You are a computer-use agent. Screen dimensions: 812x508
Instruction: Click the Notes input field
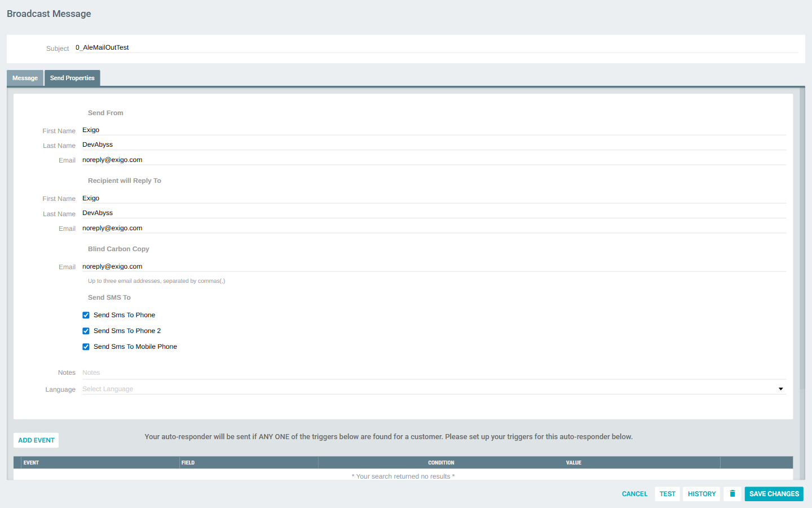[x=434, y=373]
